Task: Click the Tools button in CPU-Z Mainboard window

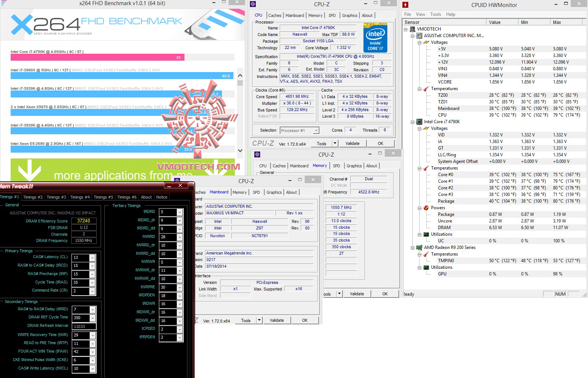Action: [246, 321]
